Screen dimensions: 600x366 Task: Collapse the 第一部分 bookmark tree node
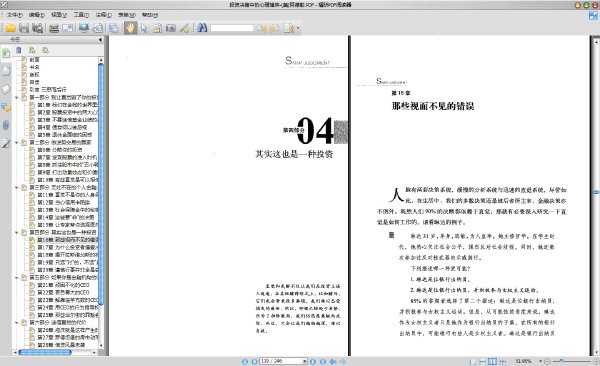[17, 97]
